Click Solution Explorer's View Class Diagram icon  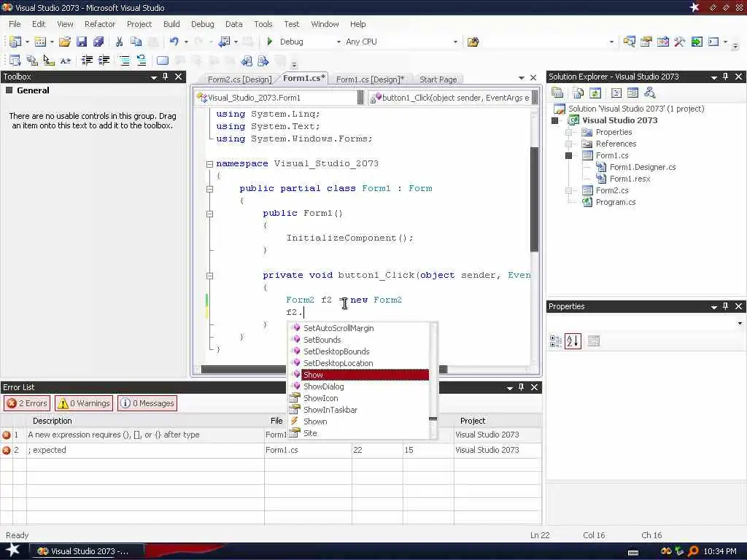coord(649,93)
